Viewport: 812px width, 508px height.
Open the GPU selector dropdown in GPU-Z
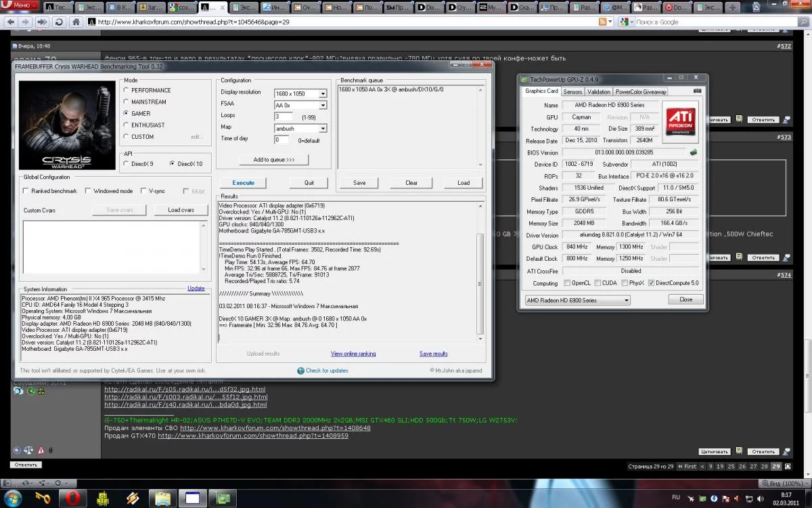[577, 300]
